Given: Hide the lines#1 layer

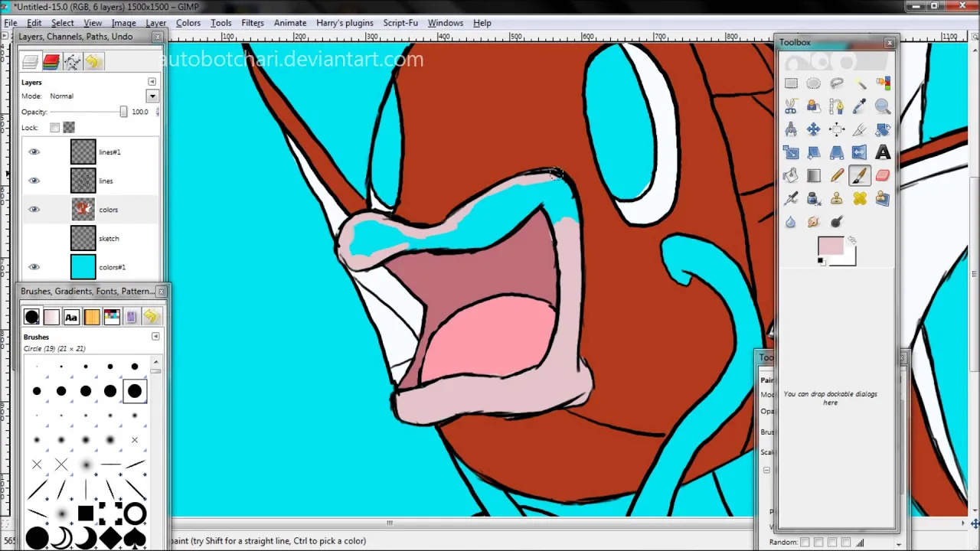Looking at the screenshot, I should pyautogui.click(x=34, y=152).
